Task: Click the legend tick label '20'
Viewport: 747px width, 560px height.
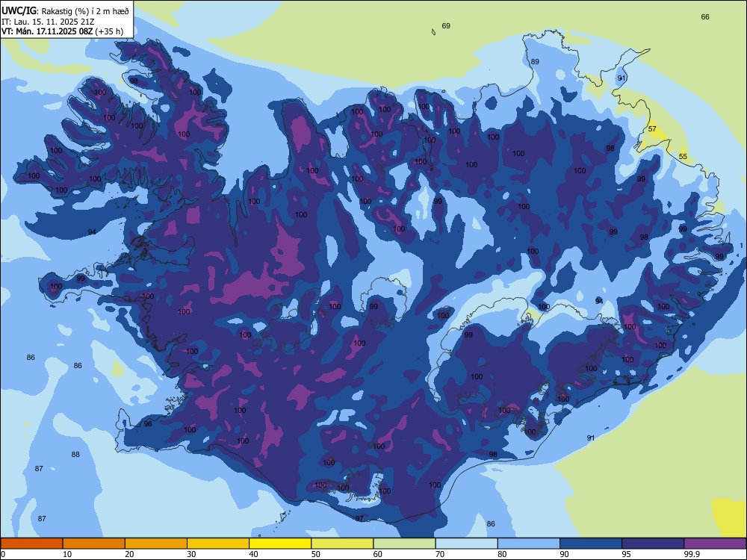Action: (x=129, y=554)
